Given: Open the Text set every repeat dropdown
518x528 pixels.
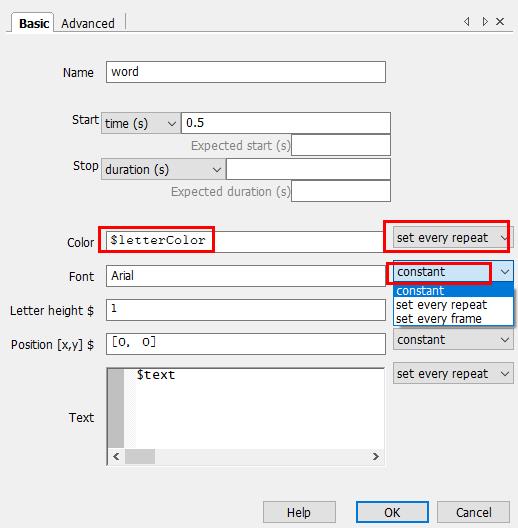Looking at the screenshot, I should click(x=453, y=373).
